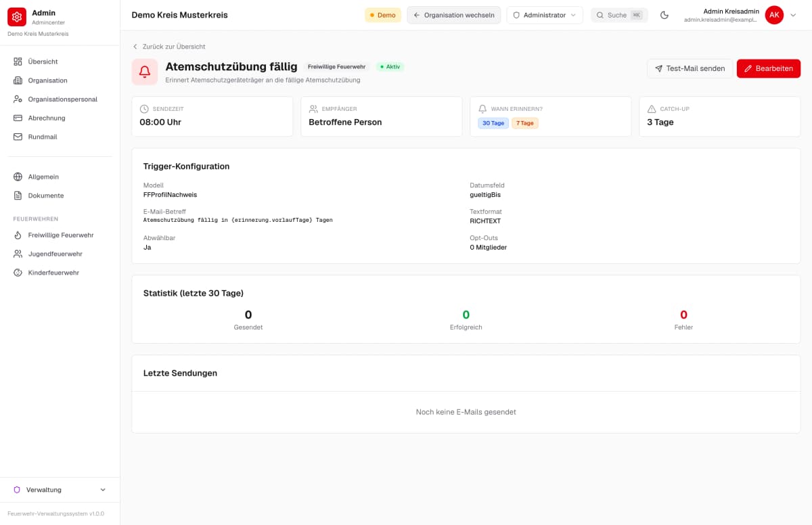
Task: Open Organisation in the sidebar
Action: pyautogui.click(x=60, y=81)
